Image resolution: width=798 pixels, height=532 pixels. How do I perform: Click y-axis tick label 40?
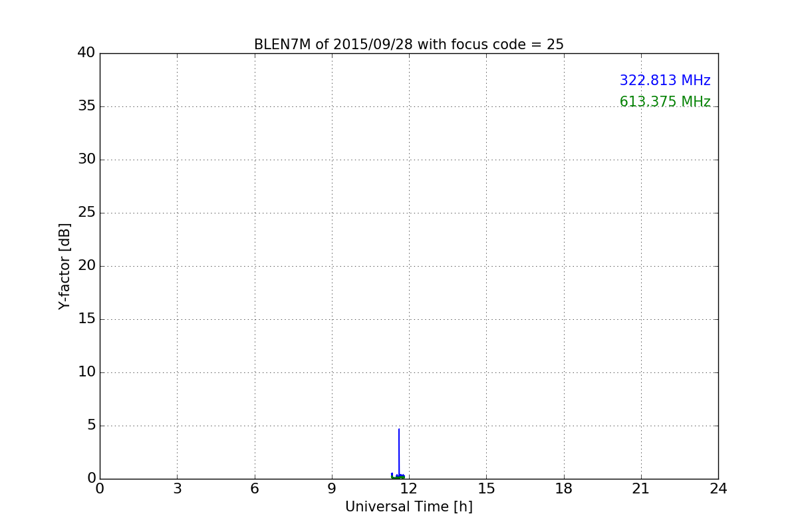pos(86,53)
